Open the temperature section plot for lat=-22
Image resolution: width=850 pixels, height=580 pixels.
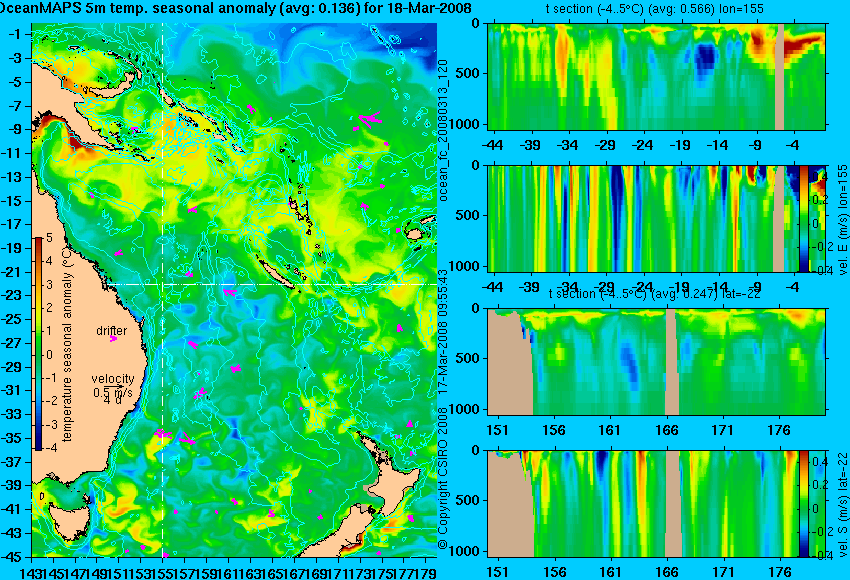656,362
